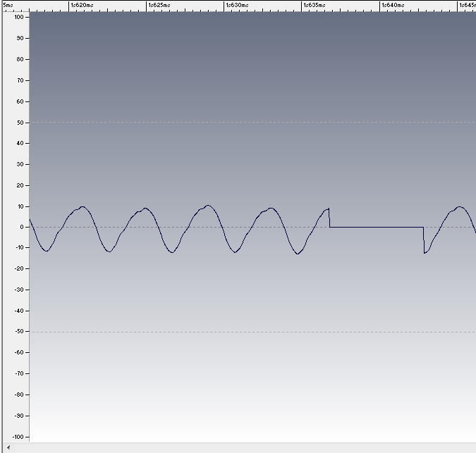Click the 1s635ms mark on time ruler
The width and height of the screenshot is (476, 453).
tap(315, 5)
